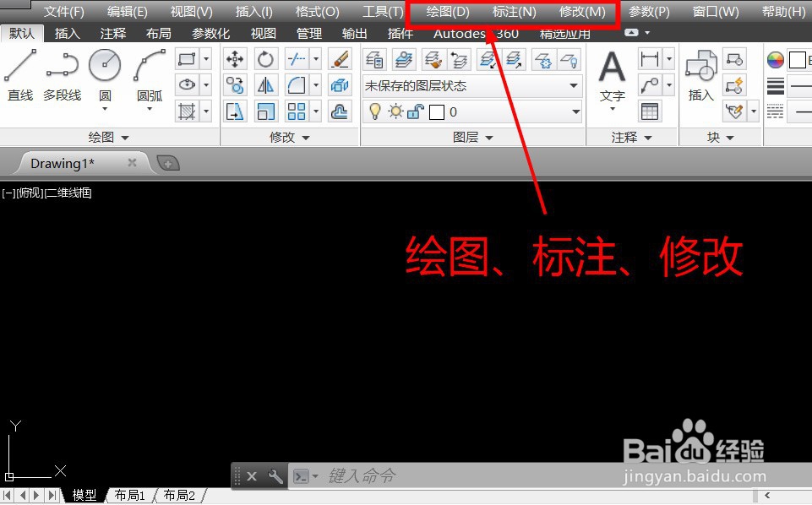The width and height of the screenshot is (812, 505).
Task: Activate the Rotate tool
Action: click(265, 59)
